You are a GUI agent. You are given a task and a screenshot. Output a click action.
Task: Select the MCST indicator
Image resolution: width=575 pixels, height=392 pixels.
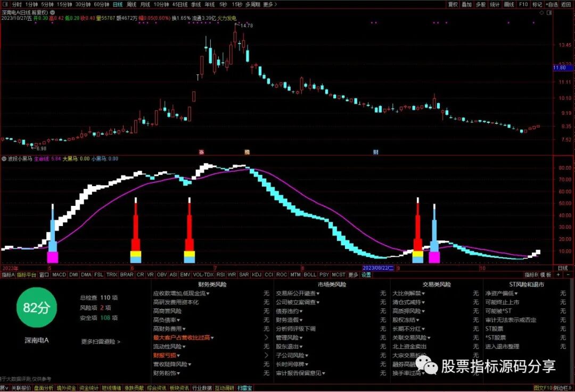[x=339, y=274]
